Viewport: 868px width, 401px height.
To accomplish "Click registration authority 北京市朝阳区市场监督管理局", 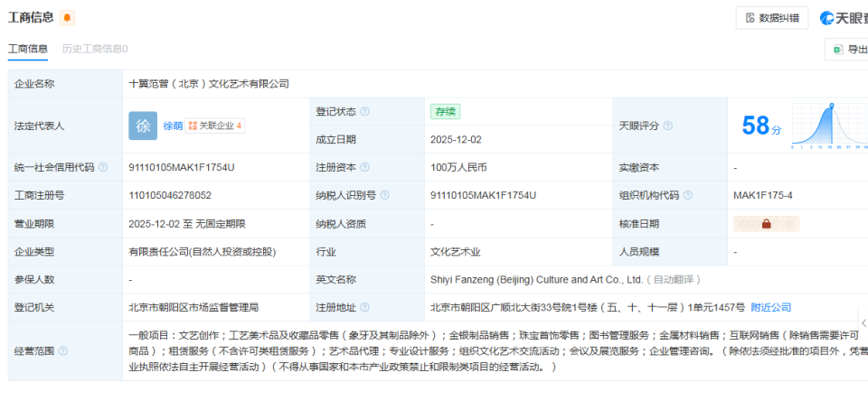I will coord(193,307).
